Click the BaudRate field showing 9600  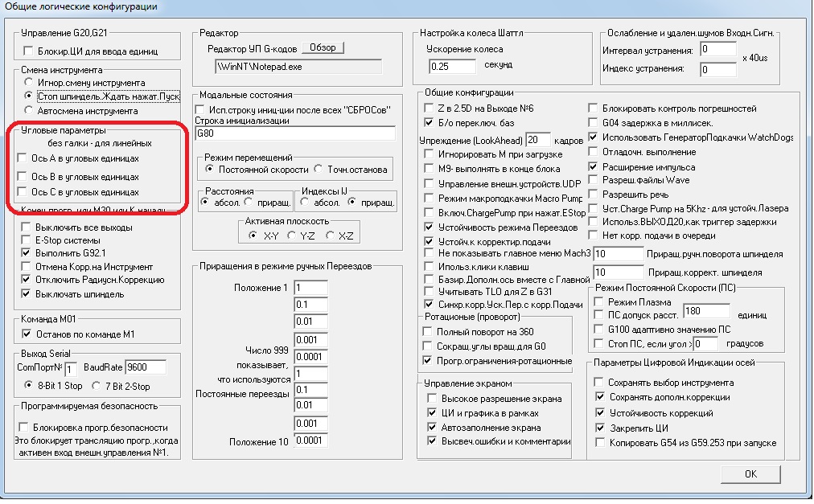(x=146, y=367)
